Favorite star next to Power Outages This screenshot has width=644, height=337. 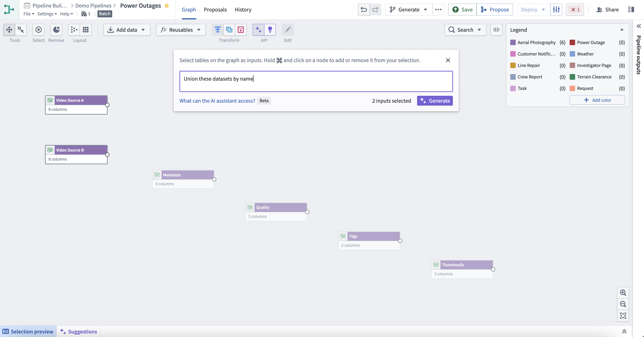click(167, 6)
